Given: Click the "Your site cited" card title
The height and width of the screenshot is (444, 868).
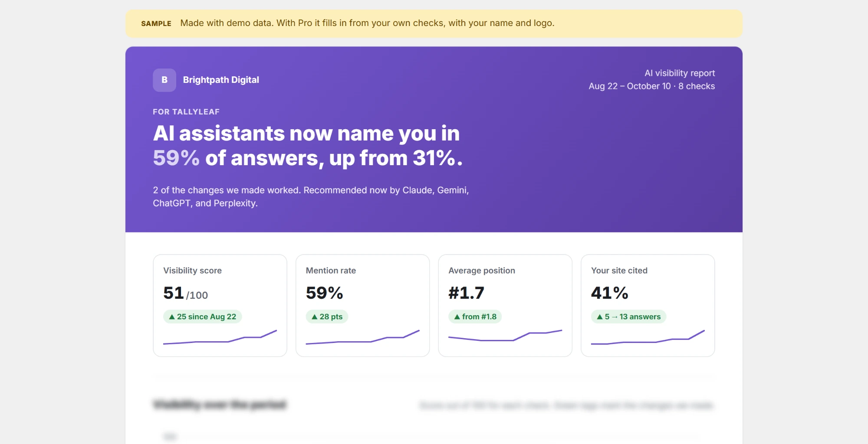Looking at the screenshot, I should [x=619, y=271].
